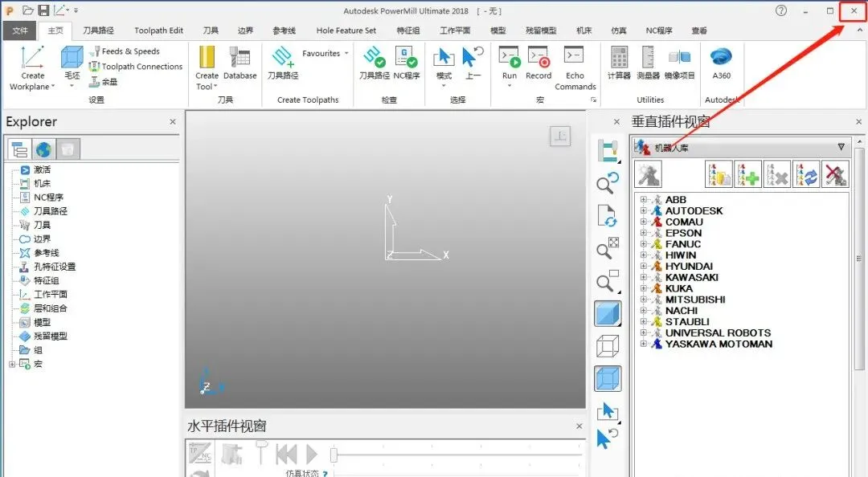
Task: Toggle the outlined blue cube shading mode
Action: (608, 379)
